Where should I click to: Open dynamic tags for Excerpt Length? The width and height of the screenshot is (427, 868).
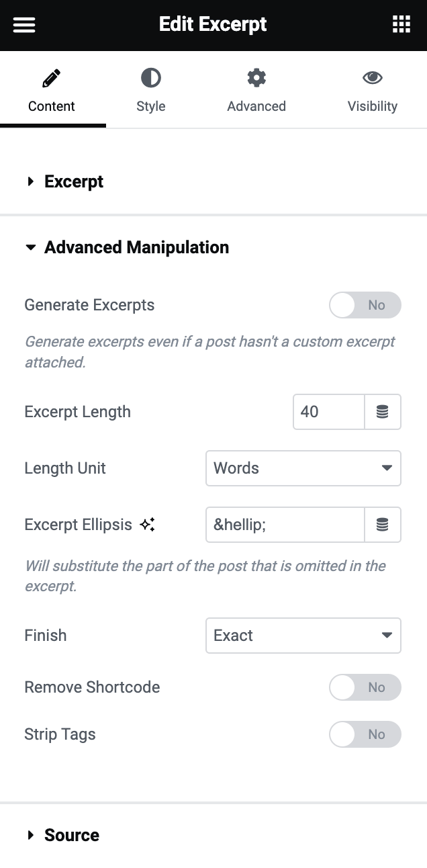click(x=383, y=412)
